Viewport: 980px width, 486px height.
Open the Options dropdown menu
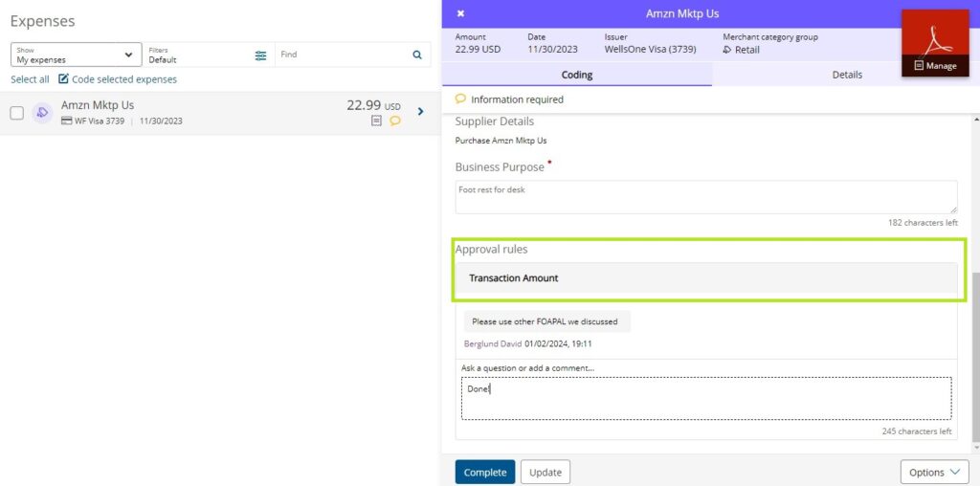(x=934, y=472)
